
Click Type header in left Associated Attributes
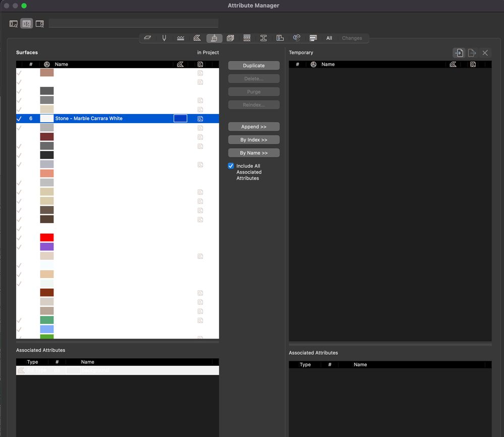[x=32, y=362]
